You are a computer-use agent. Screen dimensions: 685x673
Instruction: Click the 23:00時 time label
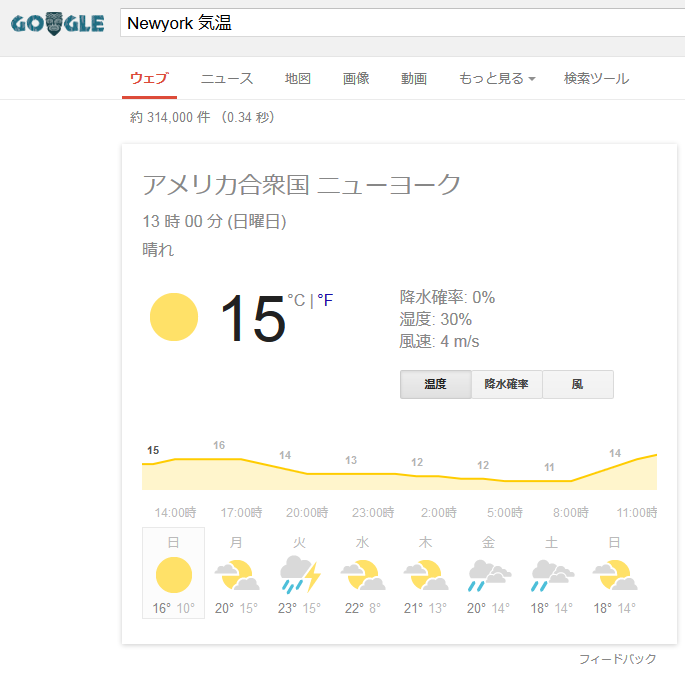tap(373, 512)
